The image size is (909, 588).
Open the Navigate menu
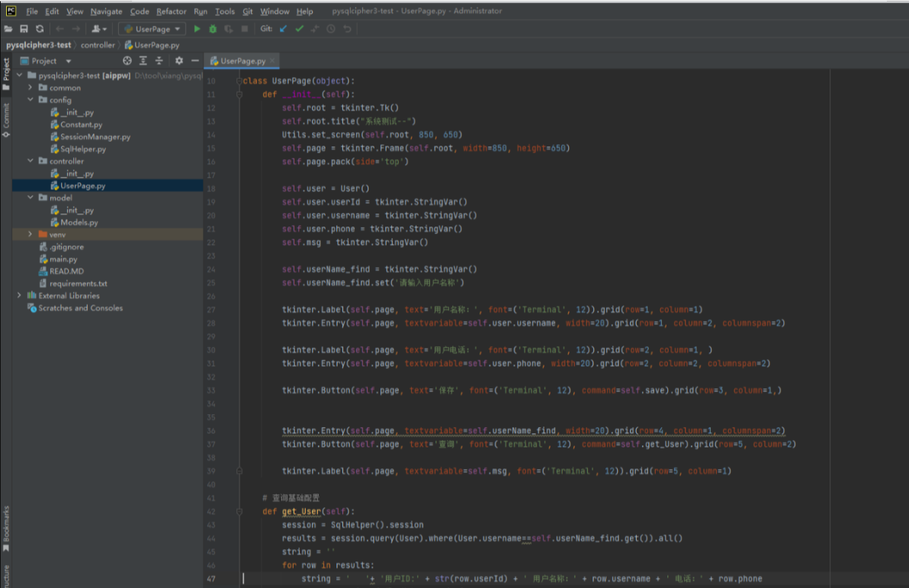click(x=106, y=11)
